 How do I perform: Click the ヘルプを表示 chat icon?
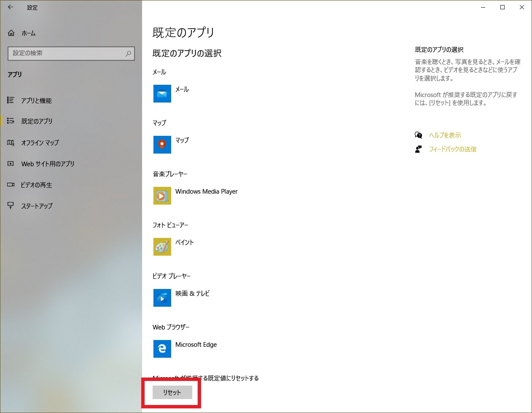click(x=418, y=135)
